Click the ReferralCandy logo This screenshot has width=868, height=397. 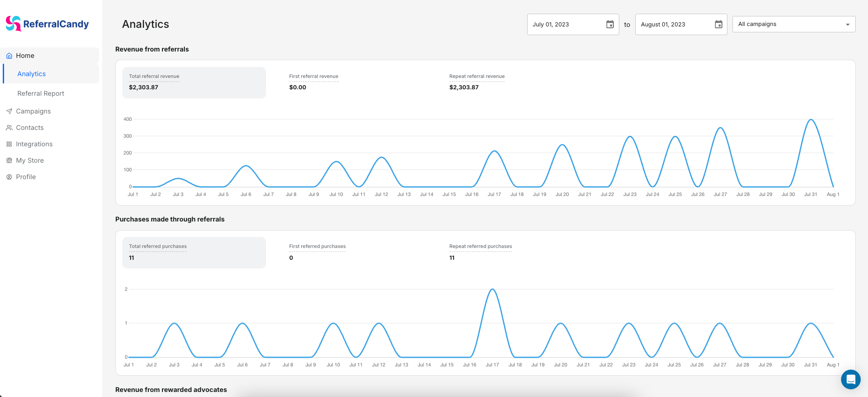(47, 24)
